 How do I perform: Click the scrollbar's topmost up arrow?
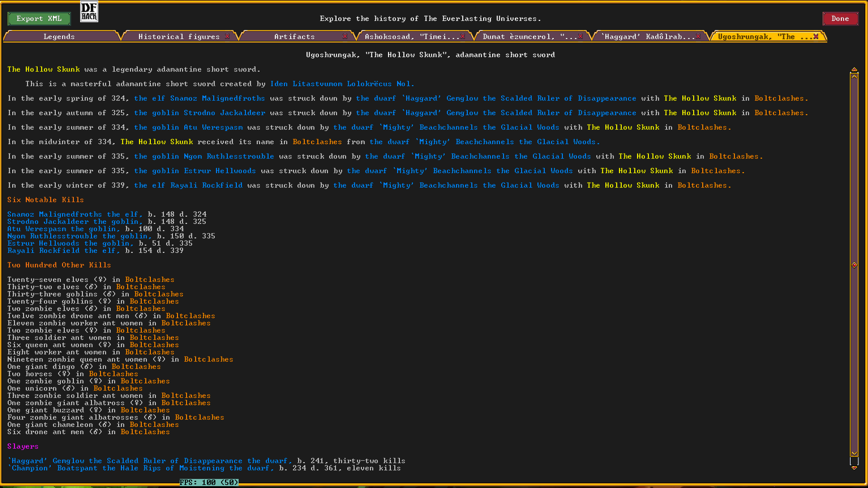[x=854, y=70]
